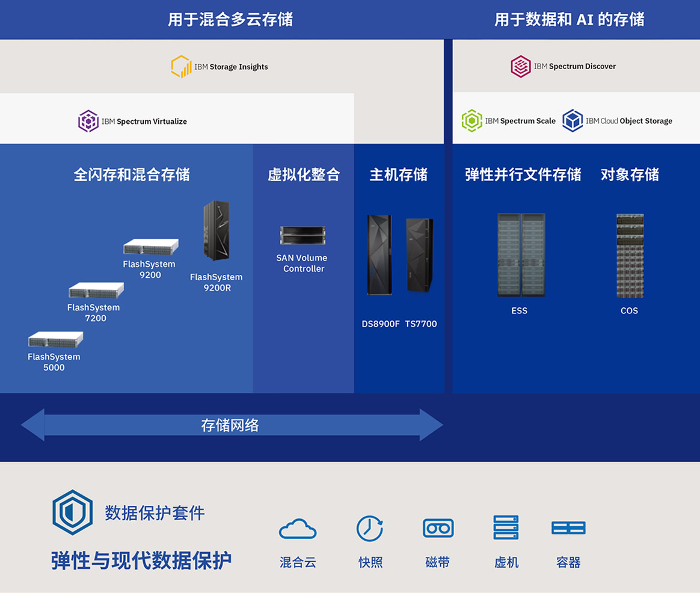Click the TS7700 label
The width and height of the screenshot is (700, 593).
[x=421, y=324]
